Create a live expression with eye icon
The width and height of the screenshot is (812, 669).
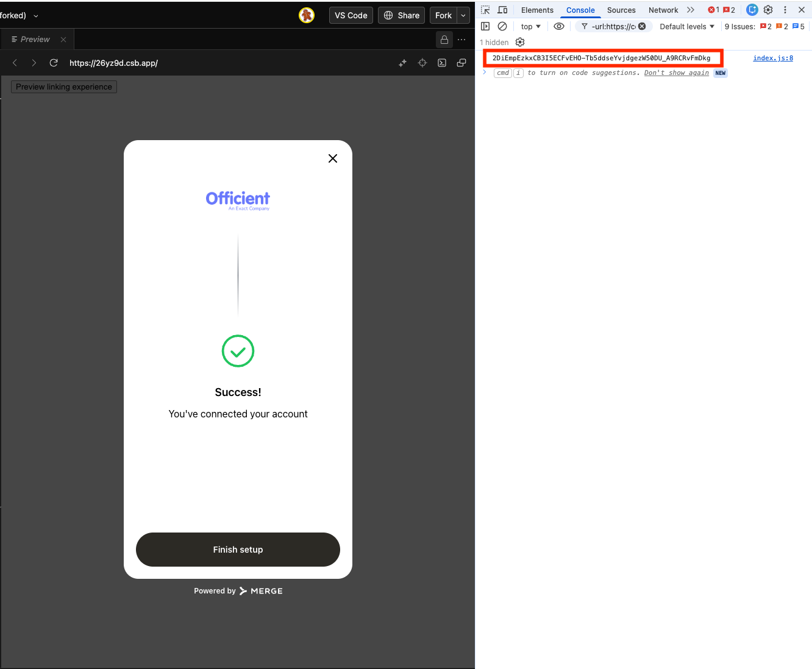[x=559, y=26]
